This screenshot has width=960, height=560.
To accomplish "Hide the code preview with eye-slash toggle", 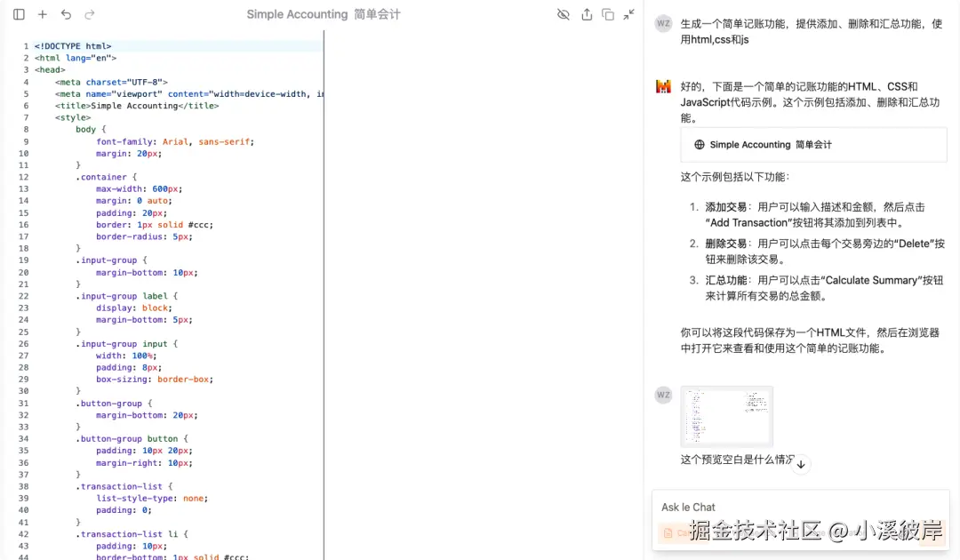I will pos(565,14).
